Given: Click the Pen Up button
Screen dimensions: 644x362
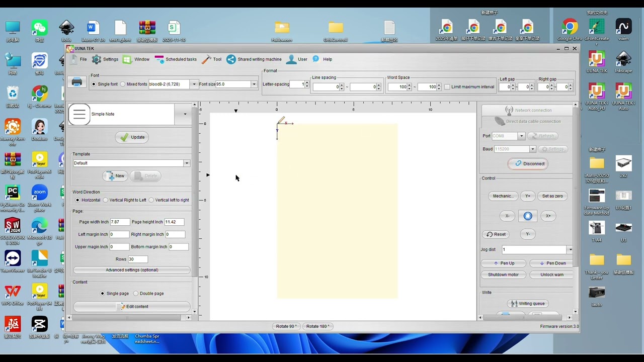Looking at the screenshot, I should coord(504,263).
